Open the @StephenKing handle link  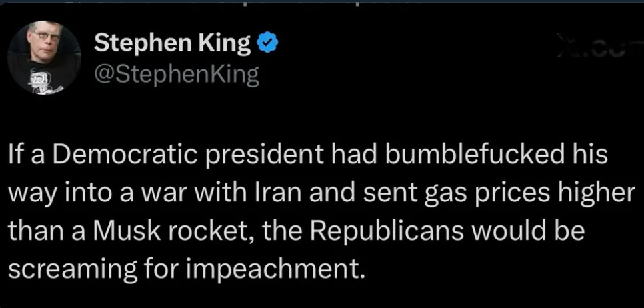(176, 75)
